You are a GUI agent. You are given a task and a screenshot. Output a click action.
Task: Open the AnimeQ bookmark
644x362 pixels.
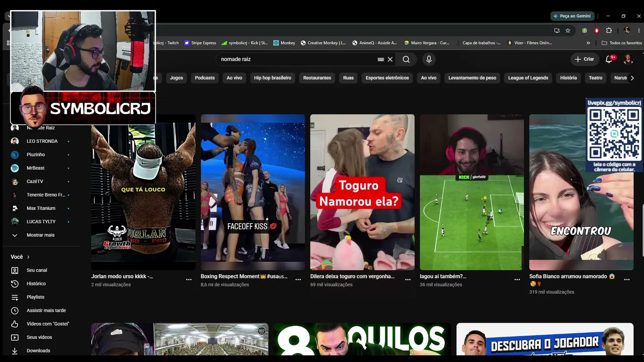tap(374, 43)
